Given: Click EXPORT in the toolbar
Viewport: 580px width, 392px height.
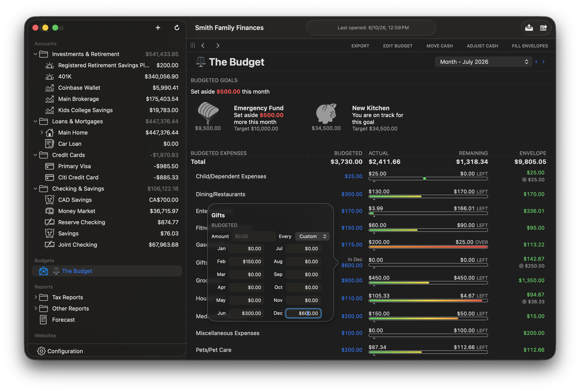Looking at the screenshot, I should [x=360, y=46].
